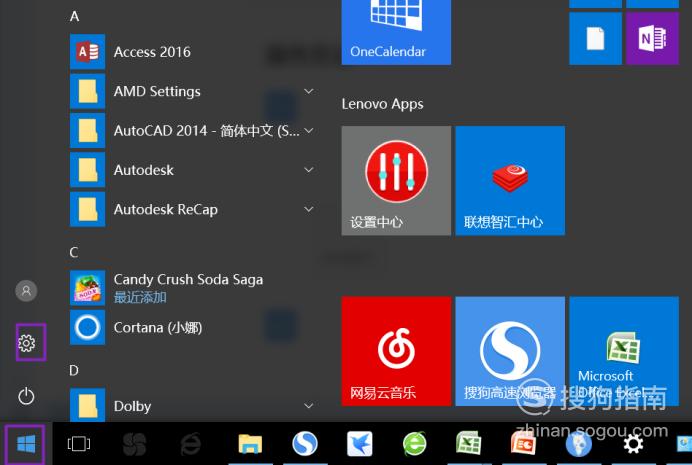Launch 搜狗高速浏览器 tile
This screenshot has width=692, height=465.
(x=510, y=351)
